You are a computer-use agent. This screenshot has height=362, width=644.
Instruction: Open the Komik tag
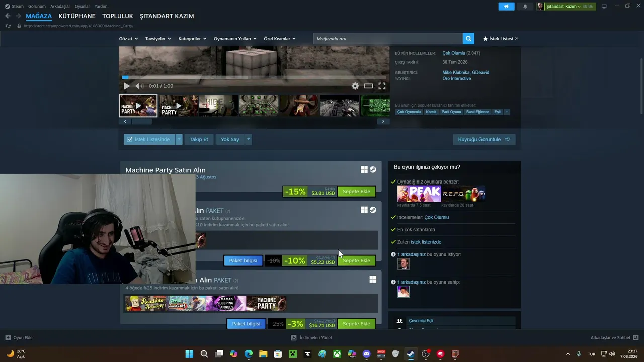pyautogui.click(x=431, y=112)
